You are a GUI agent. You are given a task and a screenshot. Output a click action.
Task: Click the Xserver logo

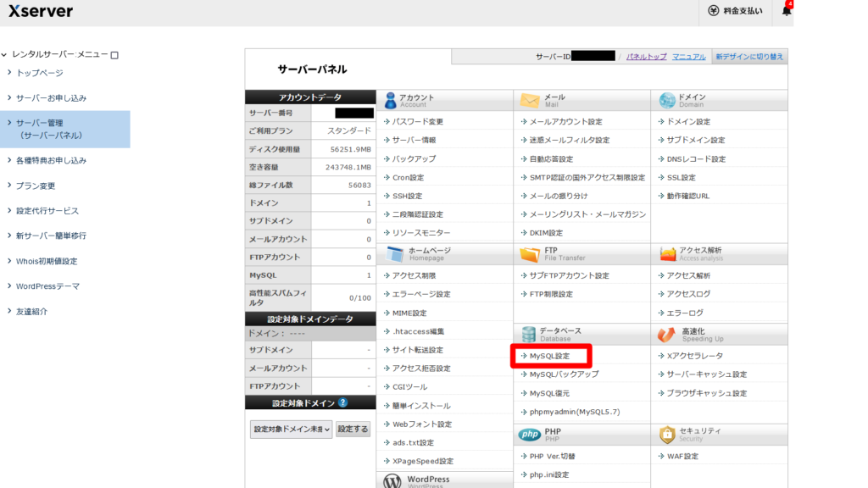point(41,11)
